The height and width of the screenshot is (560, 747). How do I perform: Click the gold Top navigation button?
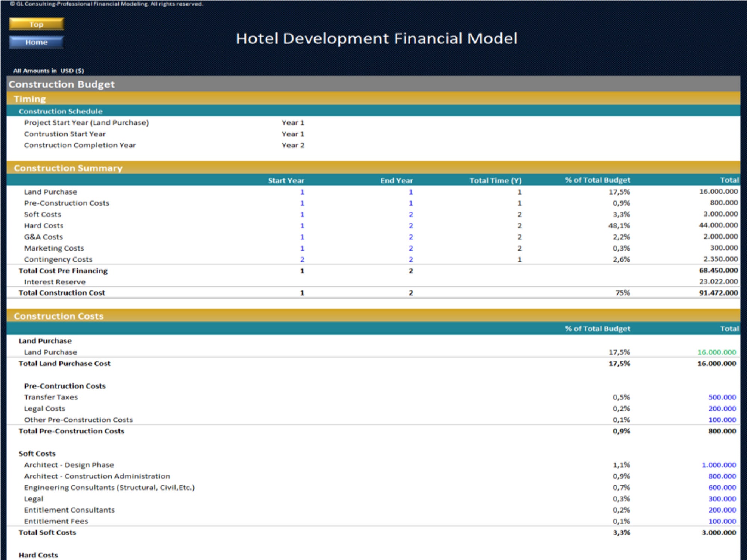pos(36,24)
